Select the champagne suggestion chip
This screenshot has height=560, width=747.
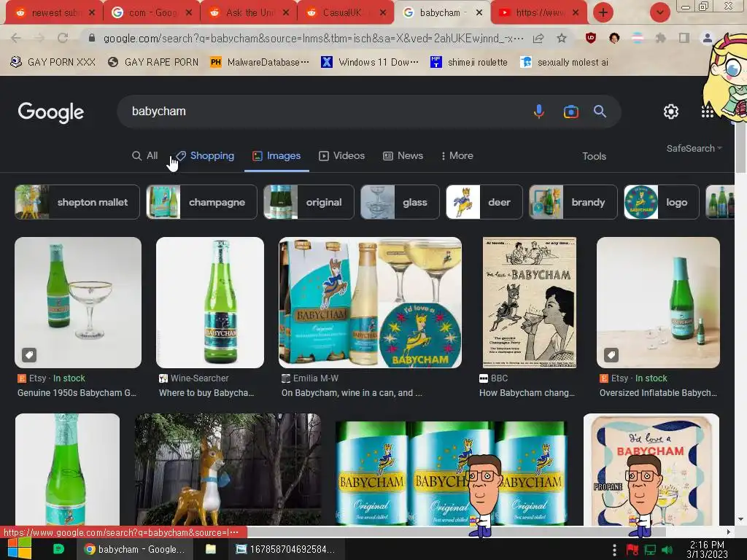pos(201,203)
